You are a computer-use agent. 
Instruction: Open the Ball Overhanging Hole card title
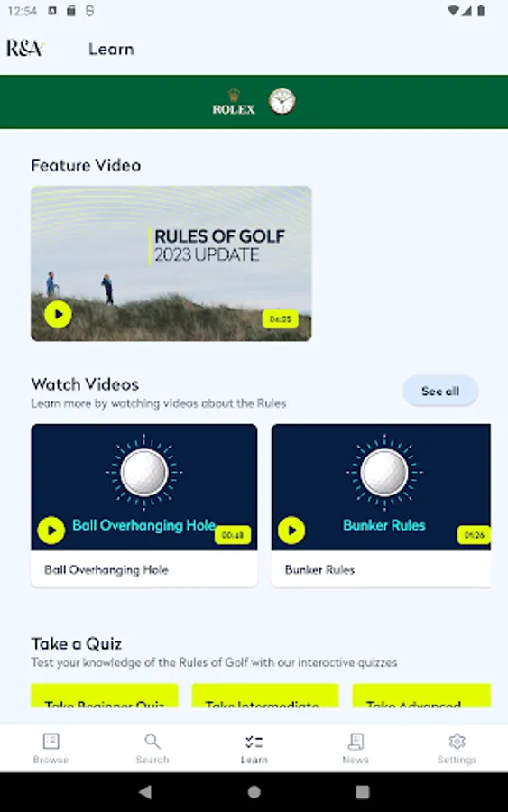pyautogui.click(x=106, y=569)
